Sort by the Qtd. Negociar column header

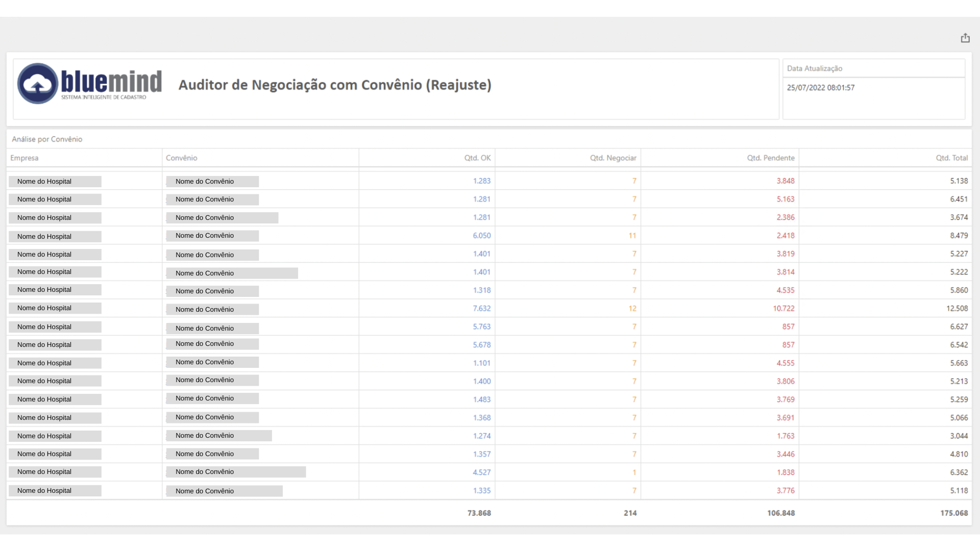[613, 158]
